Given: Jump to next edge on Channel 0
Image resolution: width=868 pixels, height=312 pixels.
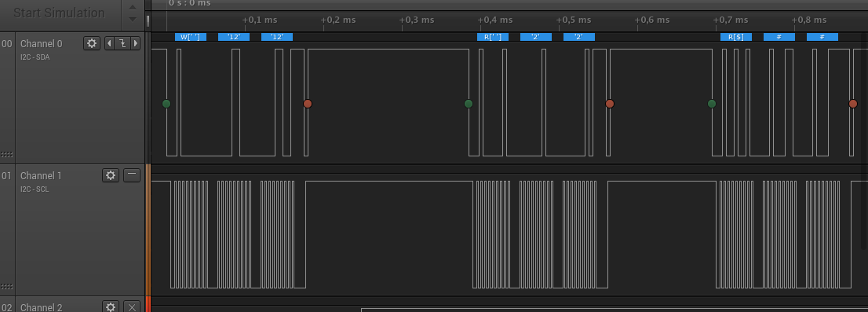Looking at the screenshot, I should 135,43.
